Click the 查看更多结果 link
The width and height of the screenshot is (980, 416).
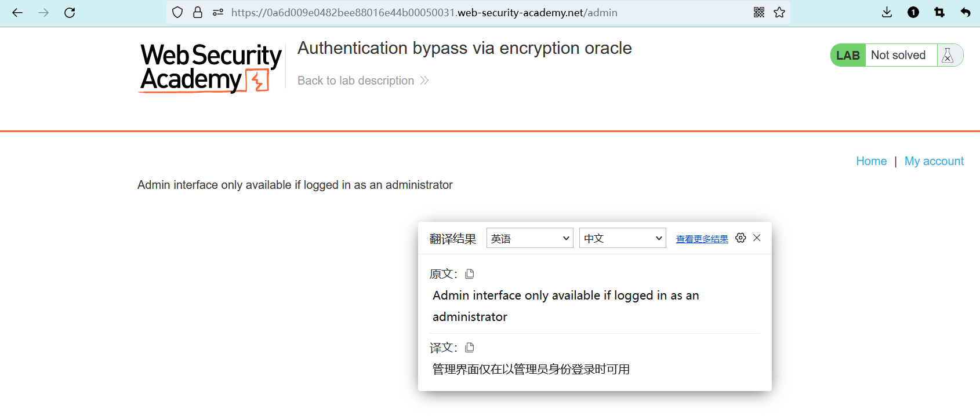pyautogui.click(x=702, y=239)
